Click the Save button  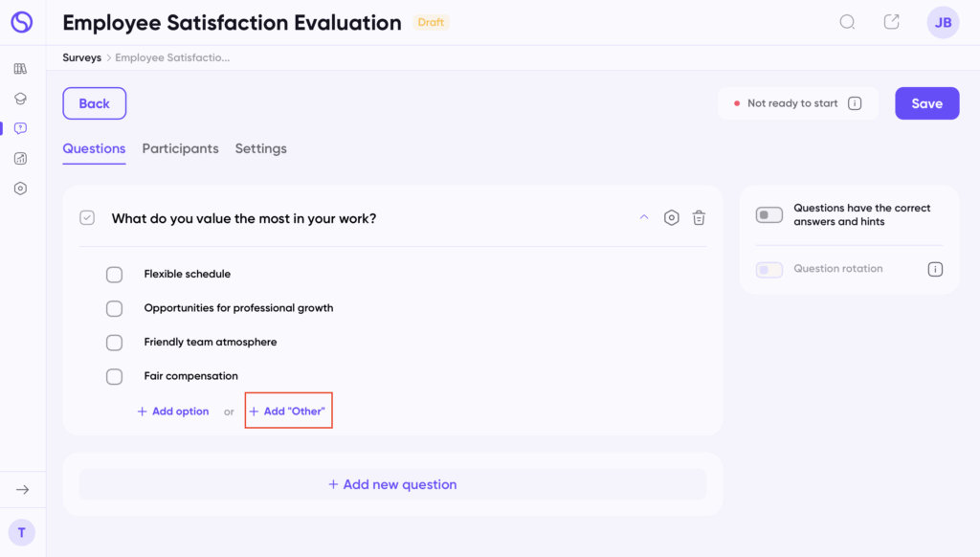pyautogui.click(x=926, y=103)
